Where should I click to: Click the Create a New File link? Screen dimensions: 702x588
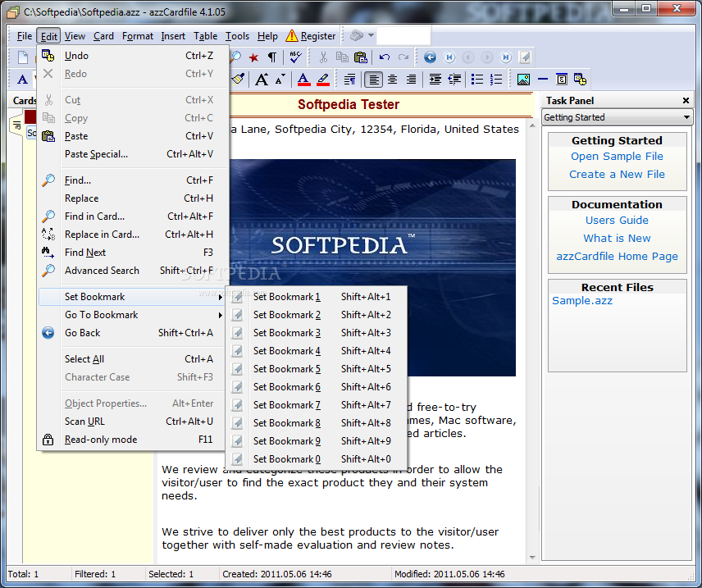tap(617, 174)
